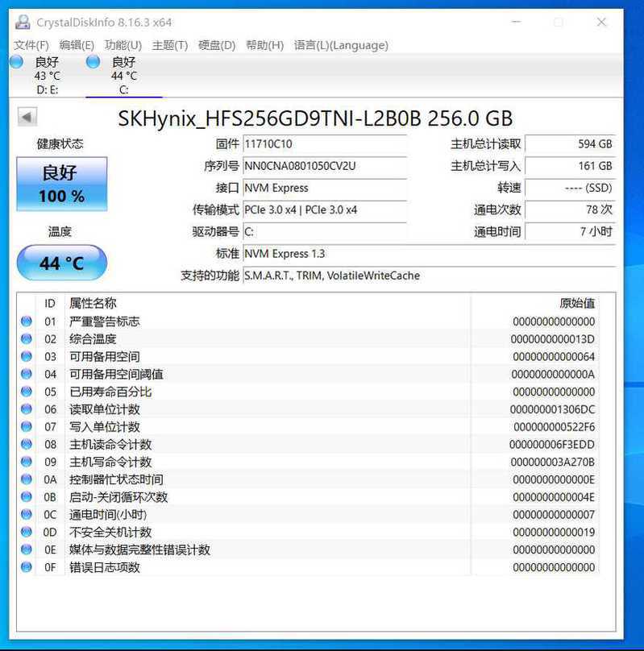Click status orb of row 04 可用备用空间阈值
Viewport: 644px width, 651px height.
coord(27,374)
